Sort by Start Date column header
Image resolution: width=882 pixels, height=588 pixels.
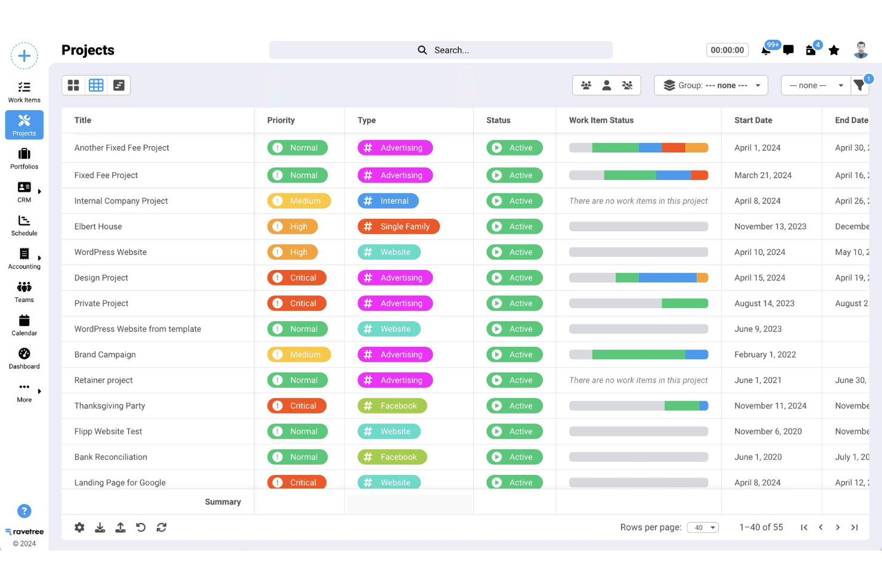753,120
